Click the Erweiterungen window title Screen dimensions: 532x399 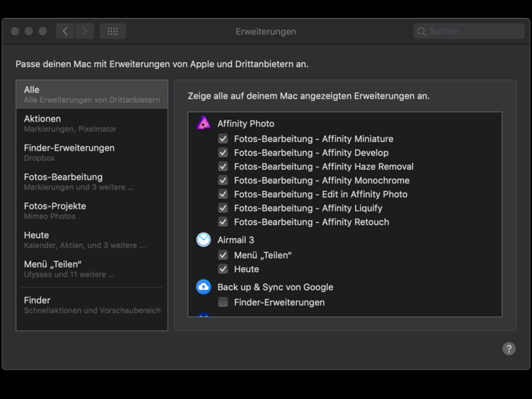266,32
